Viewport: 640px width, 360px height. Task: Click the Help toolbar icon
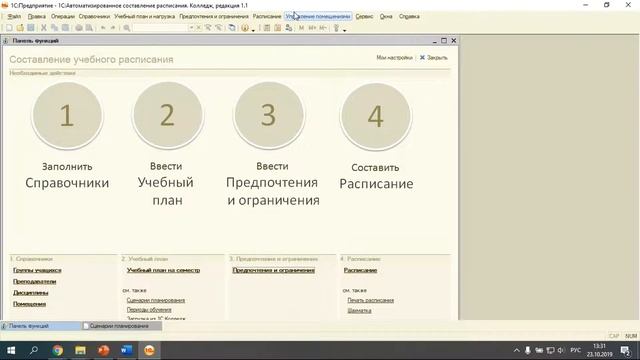[x=245, y=28]
